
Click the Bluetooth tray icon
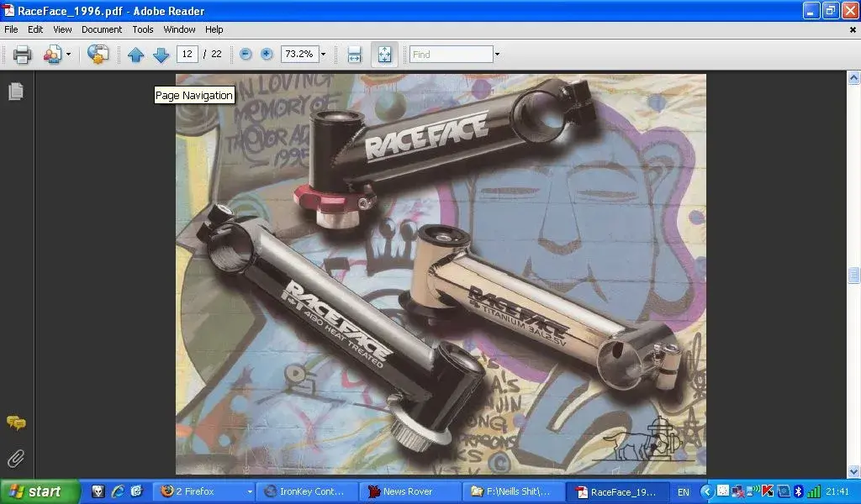[x=799, y=491]
